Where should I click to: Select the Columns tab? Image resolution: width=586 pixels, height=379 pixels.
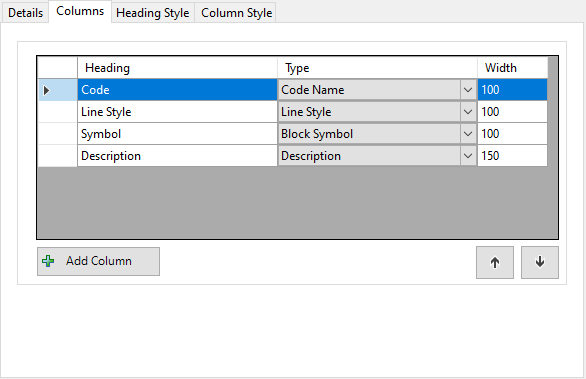click(80, 11)
